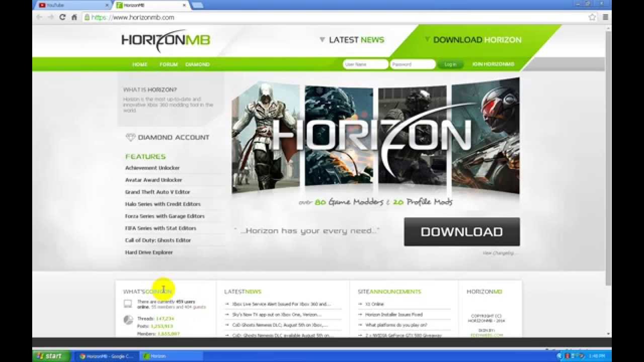Viewport: 644px width, 362px height.
Task: Open the View Changelog link
Action: pos(500,253)
